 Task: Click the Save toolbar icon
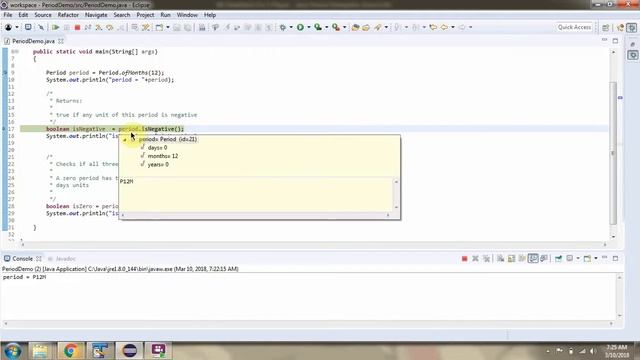(177, 27)
